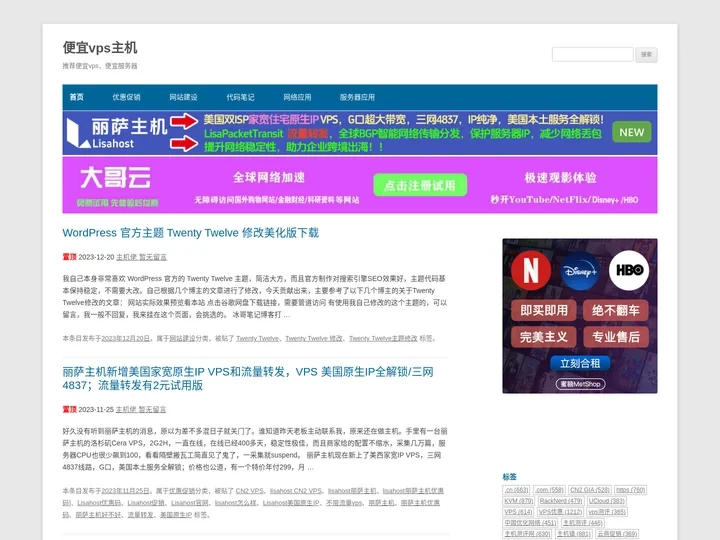The width and height of the screenshot is (720, 540).
Task: Click the 点击注册试用 green button
Action: pos(420,185)
